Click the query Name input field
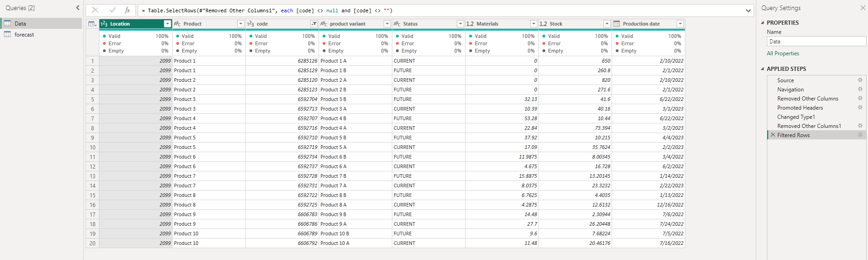The image size is (868, 260). [816, 42]
